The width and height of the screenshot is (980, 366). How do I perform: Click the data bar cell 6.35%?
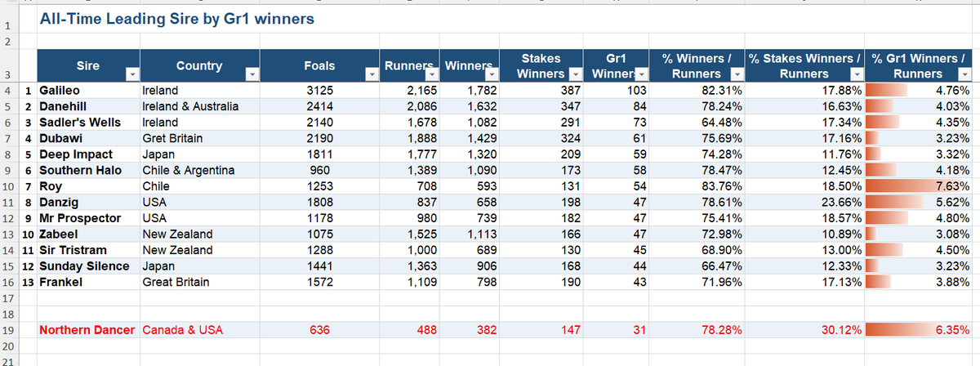pos(919,331)
